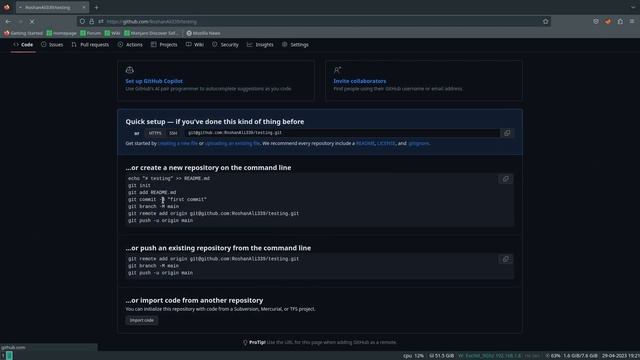Click the Copilot icon in setup card
The width and height of the screenshot is (640, 360).
click(129, 70)
